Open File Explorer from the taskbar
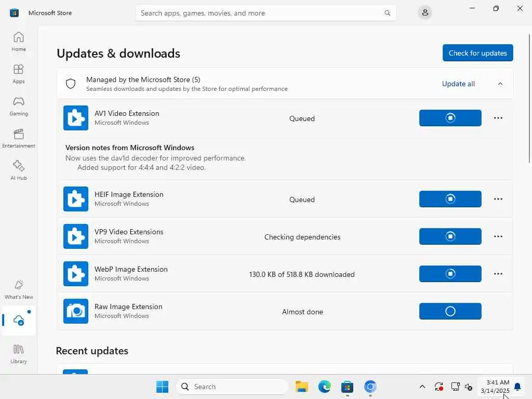 [x=302, y=387]
